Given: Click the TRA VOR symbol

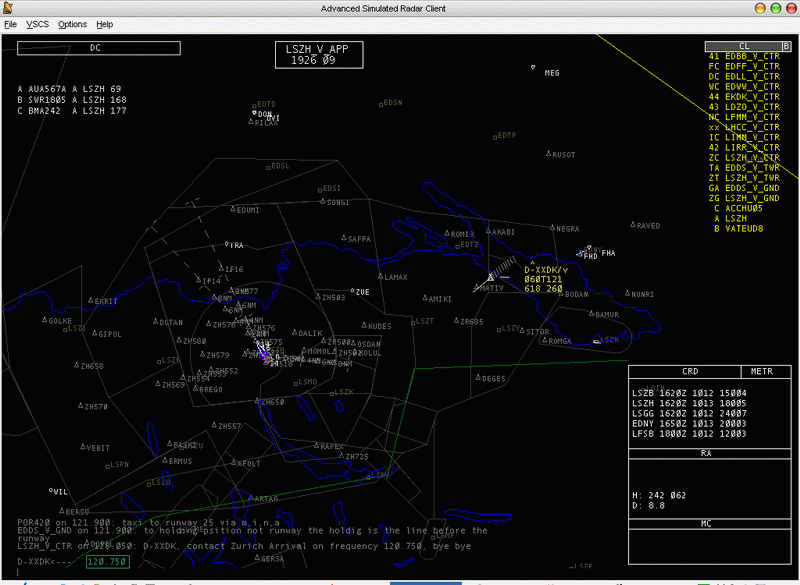Looking at the screenshot, I should (226, 244).
